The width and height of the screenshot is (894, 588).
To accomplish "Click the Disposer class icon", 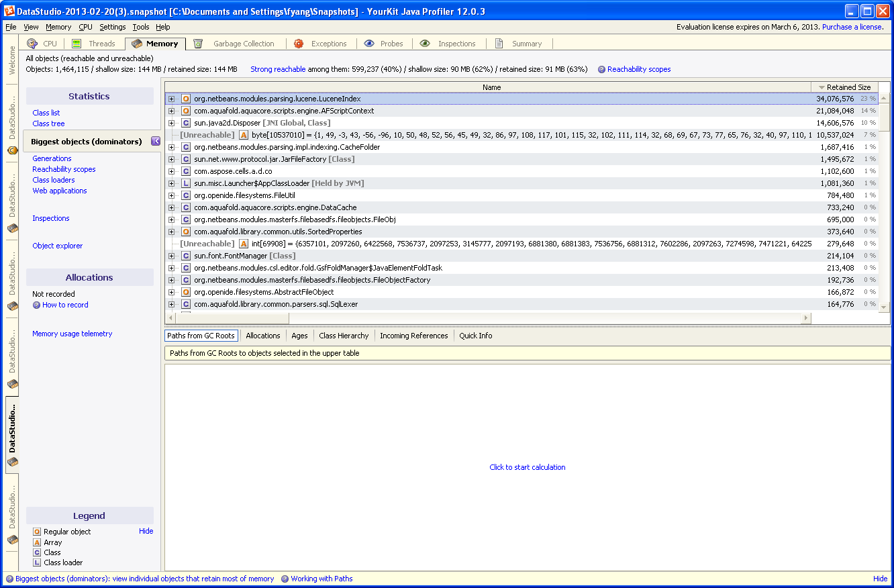I will click(x=186, y=123).
